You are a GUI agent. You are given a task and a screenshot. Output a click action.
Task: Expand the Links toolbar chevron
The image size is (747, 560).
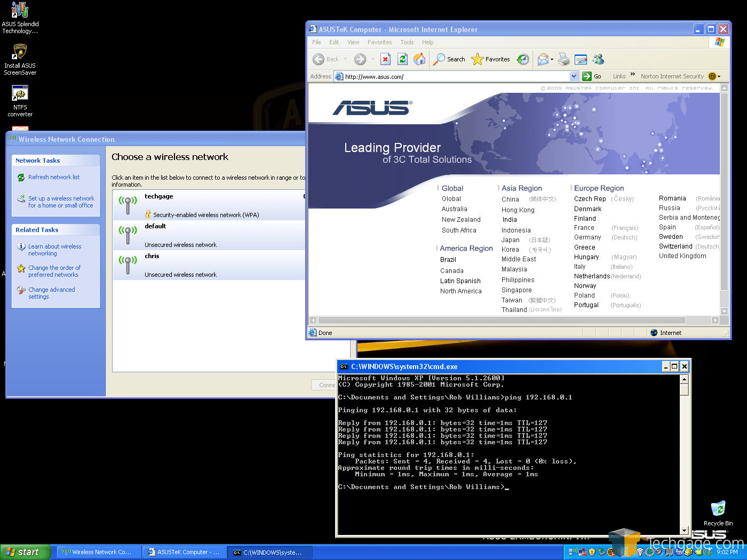[x=633, y=75]
